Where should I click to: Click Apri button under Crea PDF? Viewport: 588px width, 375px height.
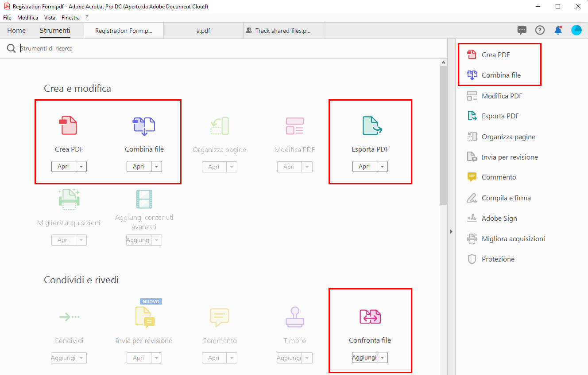coord(63,166)
